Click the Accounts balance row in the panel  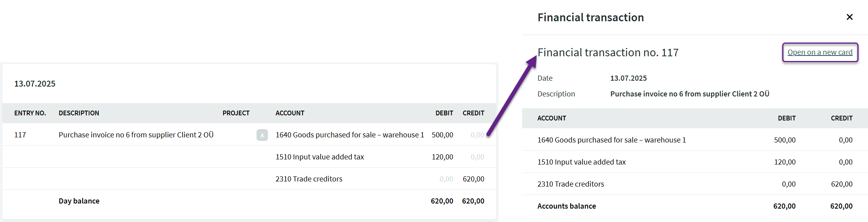tap(567, 206)
